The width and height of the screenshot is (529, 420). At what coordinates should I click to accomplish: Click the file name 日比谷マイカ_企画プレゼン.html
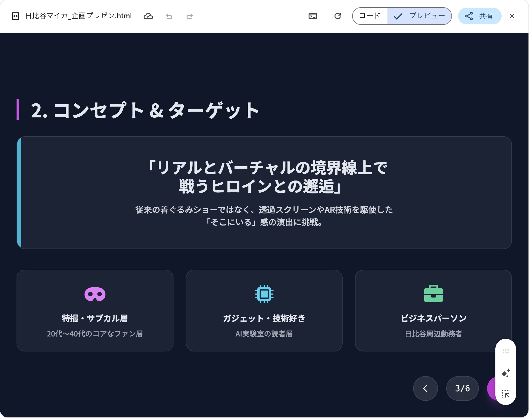click(x=78, y=16)
